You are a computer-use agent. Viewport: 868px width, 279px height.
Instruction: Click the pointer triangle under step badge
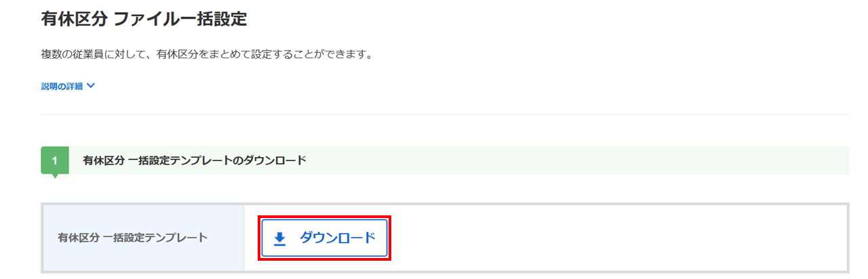pyautogui.click(x=55, y=177)
